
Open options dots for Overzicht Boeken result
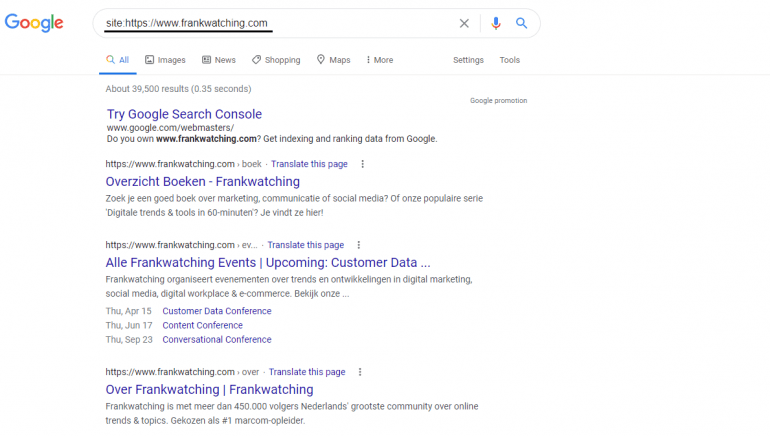pos(362,164)
